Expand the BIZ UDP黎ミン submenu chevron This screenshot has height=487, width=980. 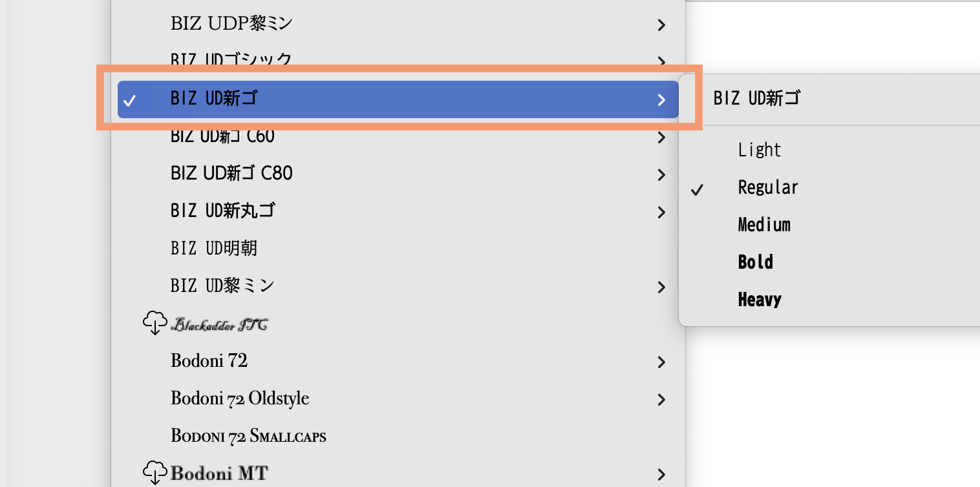(661, 25)
